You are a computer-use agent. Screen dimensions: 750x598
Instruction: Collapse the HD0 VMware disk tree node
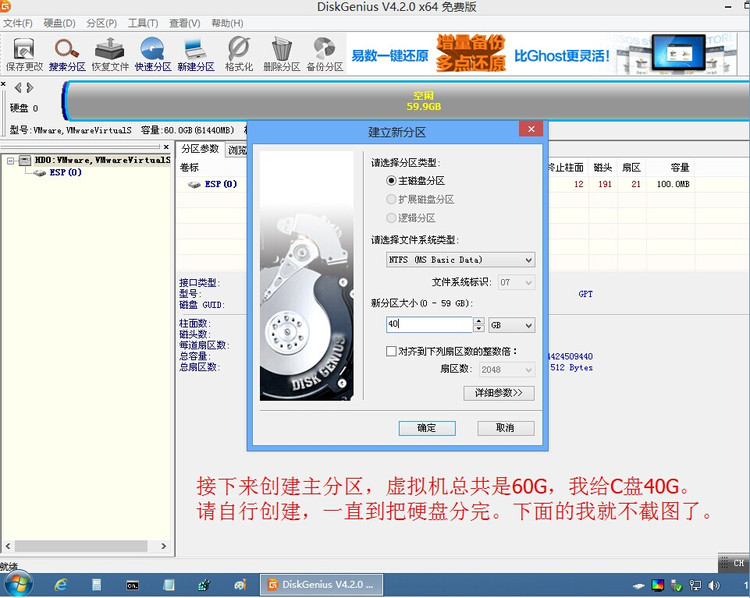[11, 160]
